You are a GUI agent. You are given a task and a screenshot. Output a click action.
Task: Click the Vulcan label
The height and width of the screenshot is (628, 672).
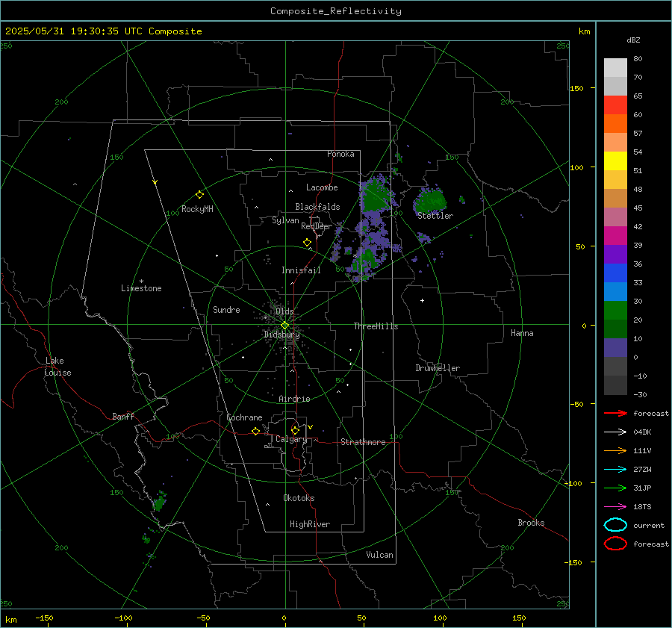(x=379, y=555)
